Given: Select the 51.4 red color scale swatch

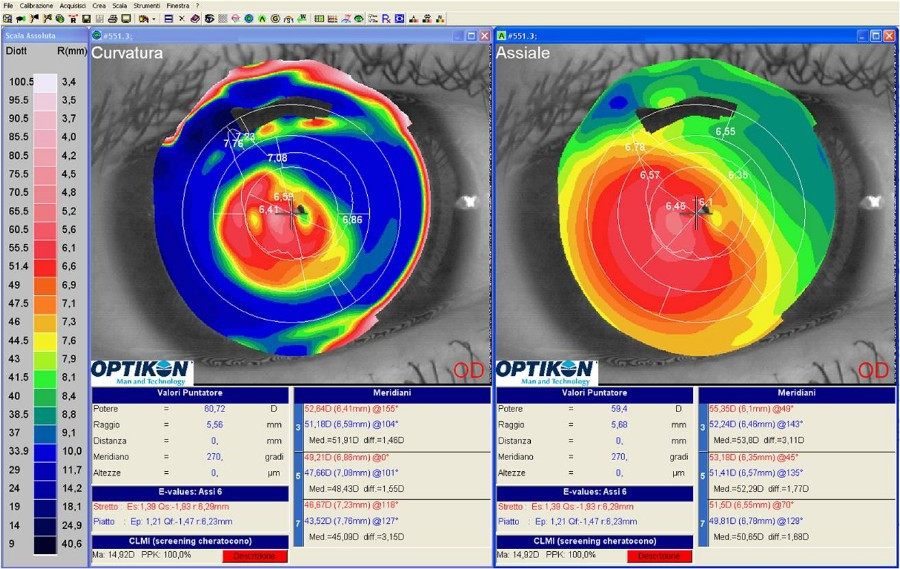Looking at the screenshot, I should 46,267.
